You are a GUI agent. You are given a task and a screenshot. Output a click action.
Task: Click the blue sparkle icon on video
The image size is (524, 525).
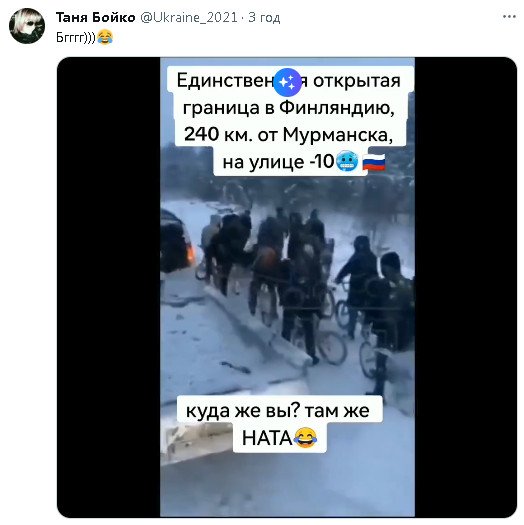[287, 82]
